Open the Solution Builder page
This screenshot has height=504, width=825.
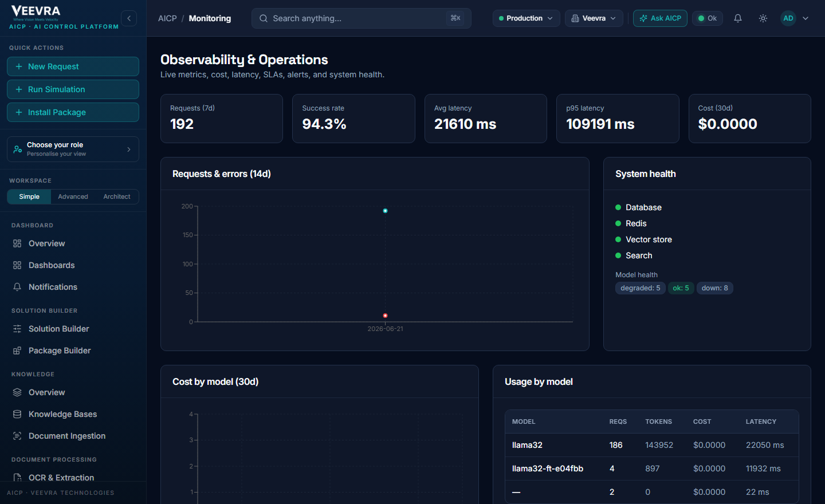pos(73,329)
